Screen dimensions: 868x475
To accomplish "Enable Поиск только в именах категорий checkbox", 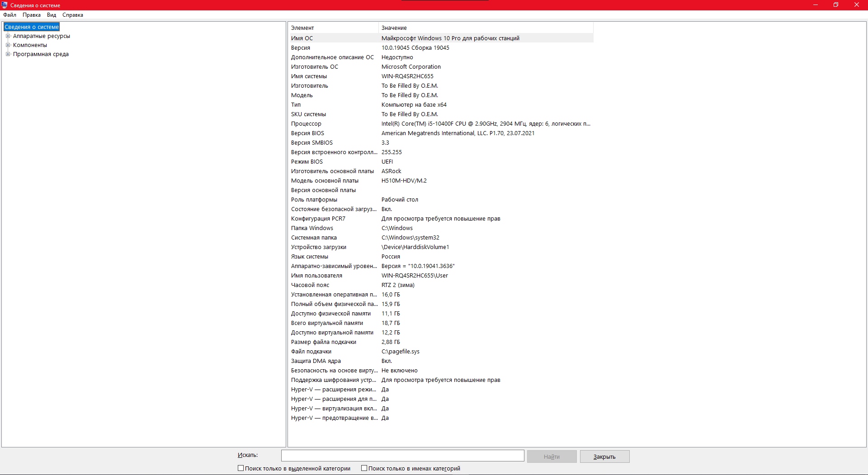I will (364, 468).
